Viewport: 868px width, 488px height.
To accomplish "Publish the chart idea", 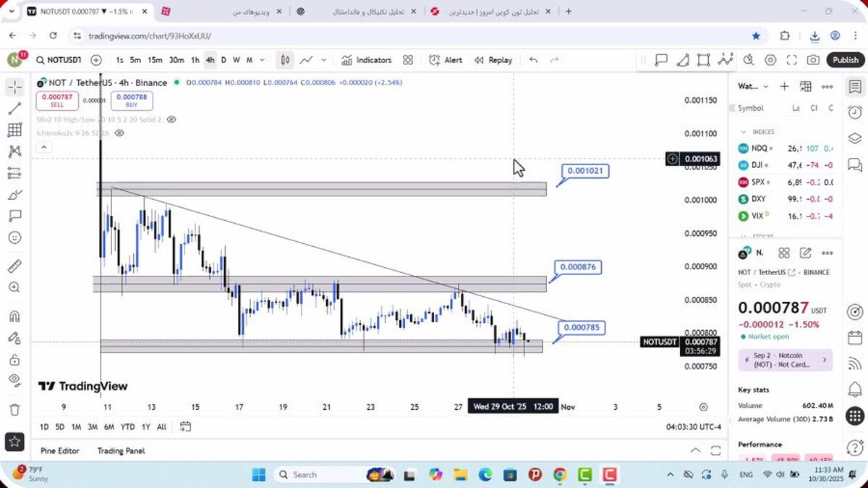I will [x=845, y=60].
